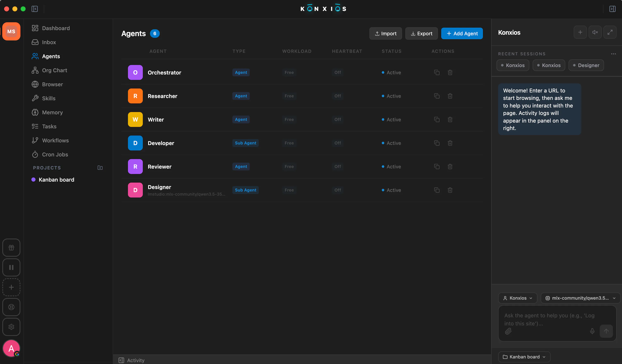Go to Inbox in sidebar
Screen dimensions: 622x364
[44, 42]
